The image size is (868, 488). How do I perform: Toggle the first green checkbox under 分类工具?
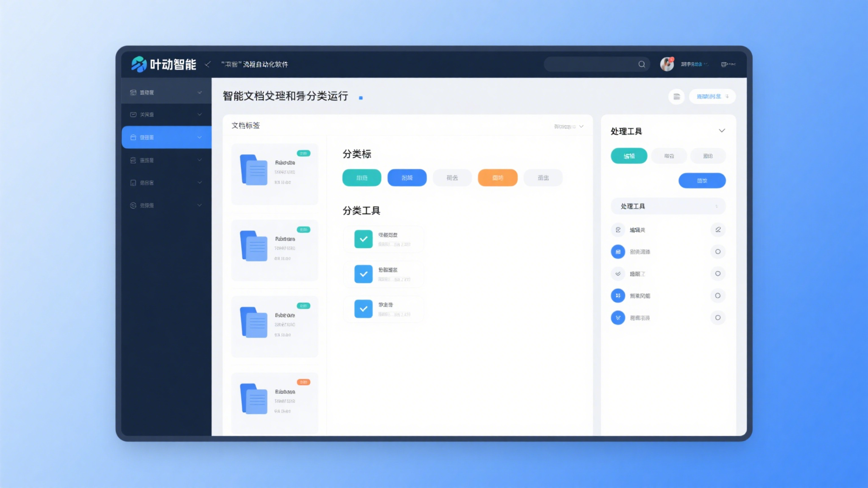click(x=363, y=239)
